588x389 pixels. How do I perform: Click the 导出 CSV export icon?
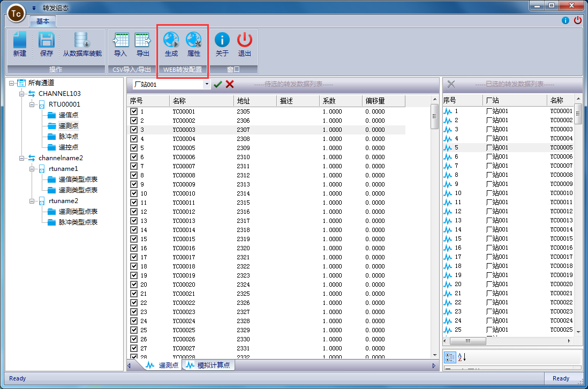point(142,40)
